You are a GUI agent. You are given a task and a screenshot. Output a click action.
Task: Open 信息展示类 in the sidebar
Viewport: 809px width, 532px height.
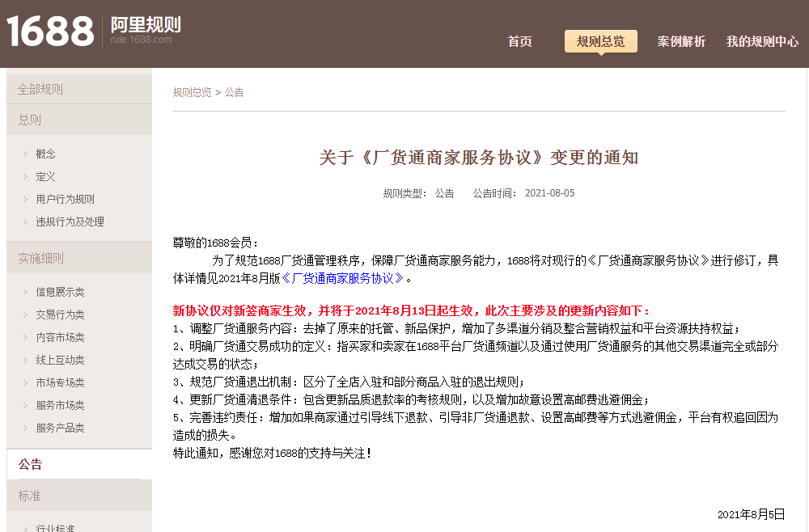(60, 292)
